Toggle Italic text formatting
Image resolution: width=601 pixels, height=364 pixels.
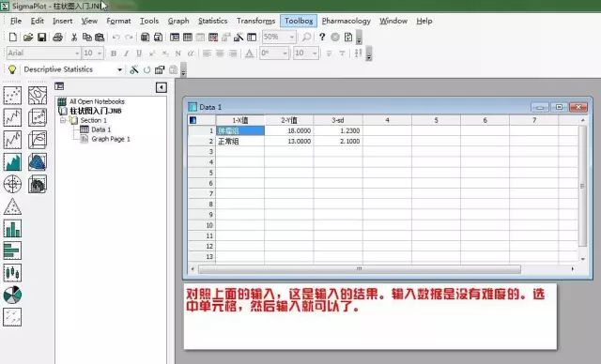point(126,53)
